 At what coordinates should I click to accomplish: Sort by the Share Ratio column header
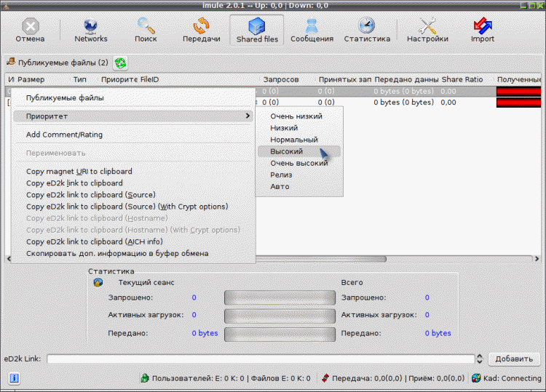[x=462, y=80]
